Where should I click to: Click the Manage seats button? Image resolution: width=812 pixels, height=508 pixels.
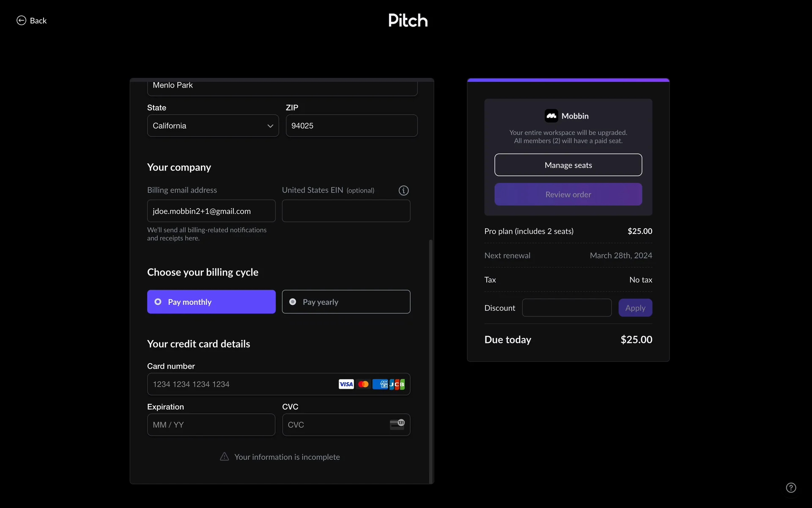coord(568,165)
